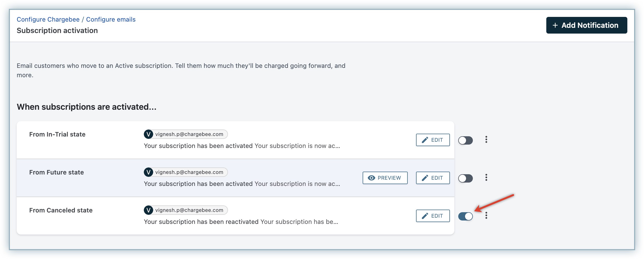Screen dimensions: 644x259
Task: Turn on the From Future state toggle
Action: pyautogui.click(x=465, y=178)
